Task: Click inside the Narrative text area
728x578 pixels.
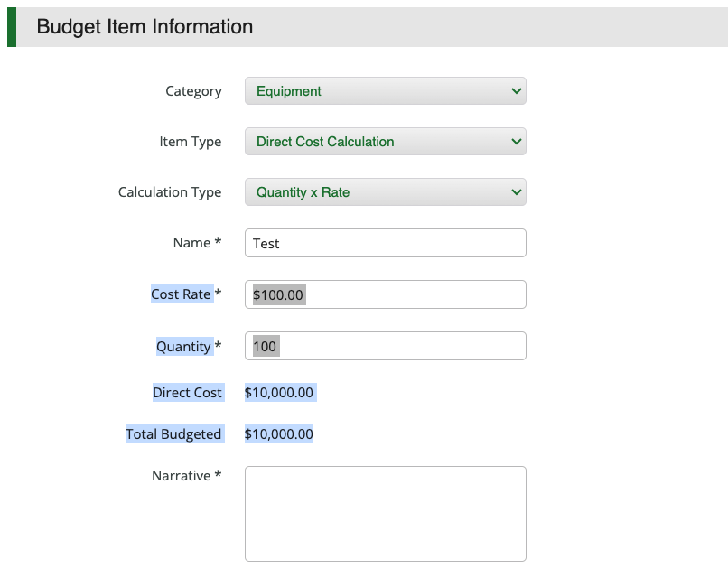Action: pos(385,513)
